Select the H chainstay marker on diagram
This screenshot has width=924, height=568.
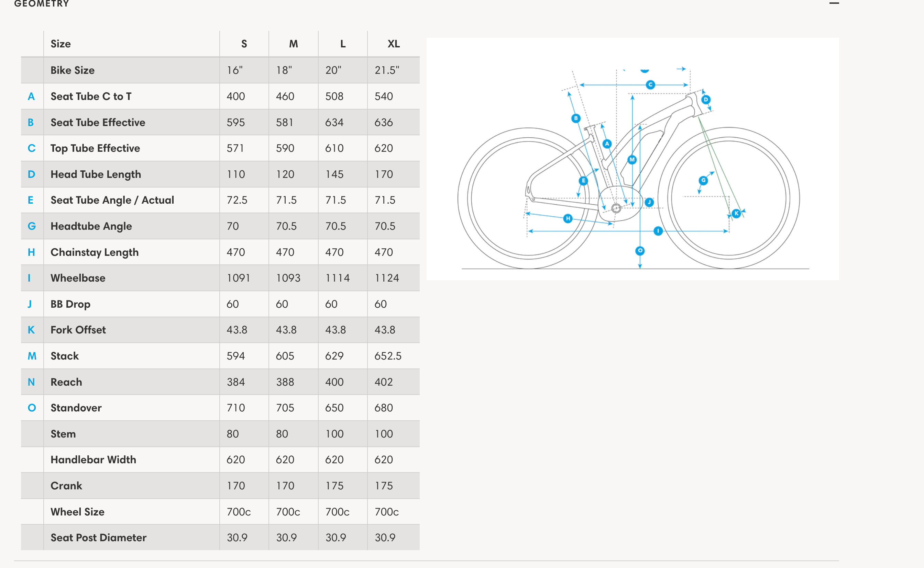(x=568, y=218)
